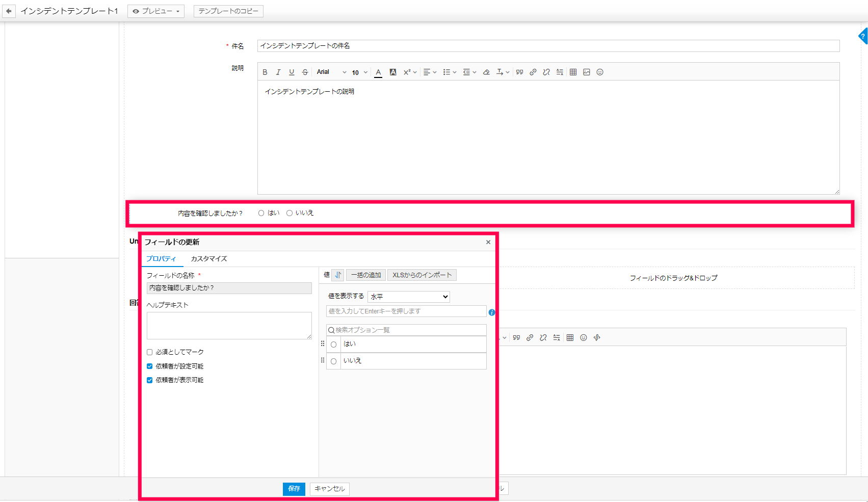
Task: Open the text alignment dropdown
Action: click(430, 72)
